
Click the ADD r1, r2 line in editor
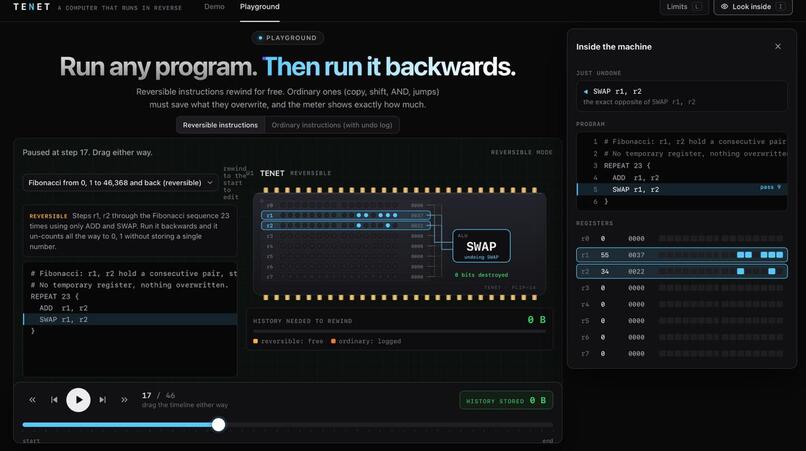click(x=130, y=308)
